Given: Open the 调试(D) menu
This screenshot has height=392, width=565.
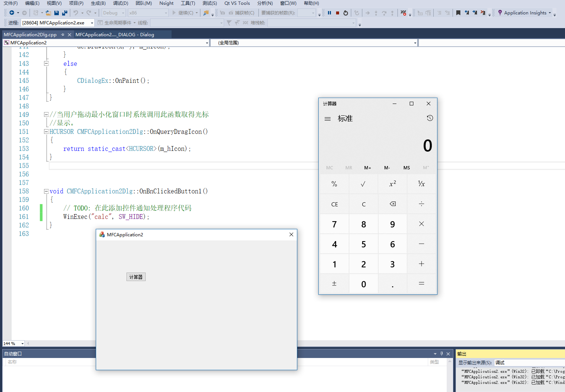Looking at the screenshot, I should 121,3.
